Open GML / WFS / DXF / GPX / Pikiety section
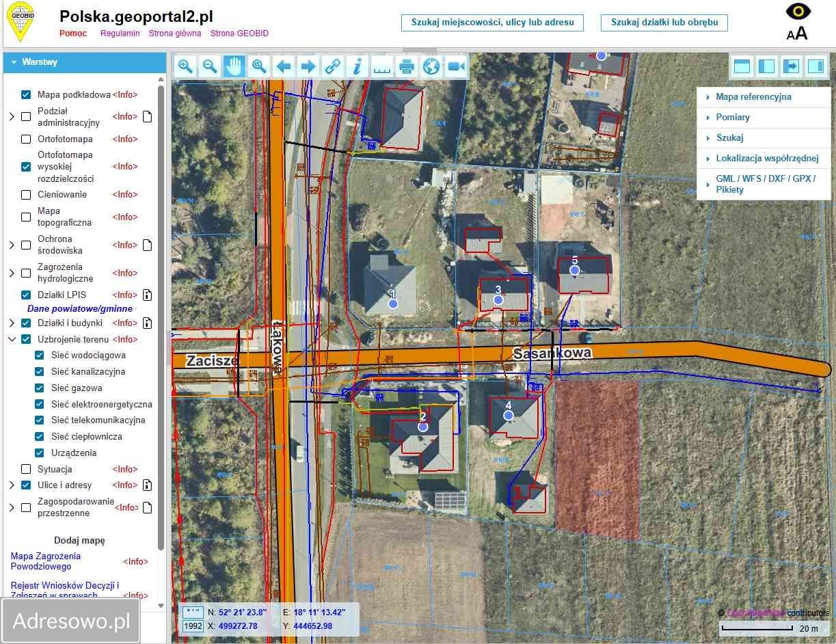The image size is (836, 644). (764, 184)
